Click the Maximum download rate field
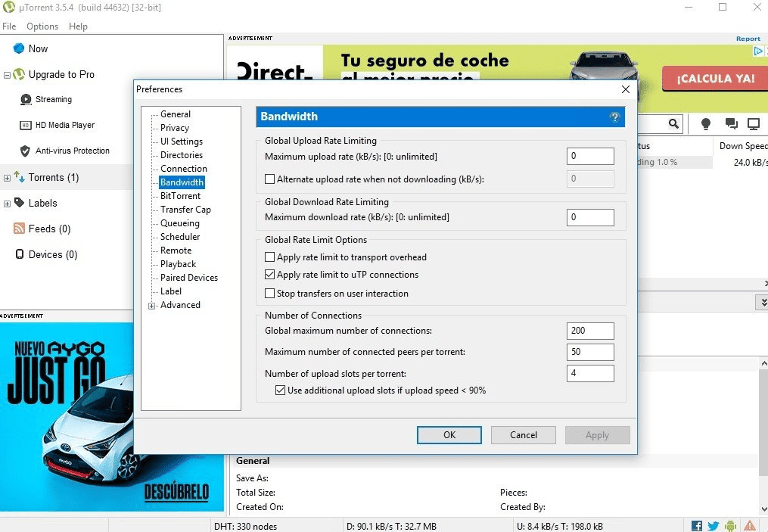This screenshot has width=768, height=532. pos(590,217)
